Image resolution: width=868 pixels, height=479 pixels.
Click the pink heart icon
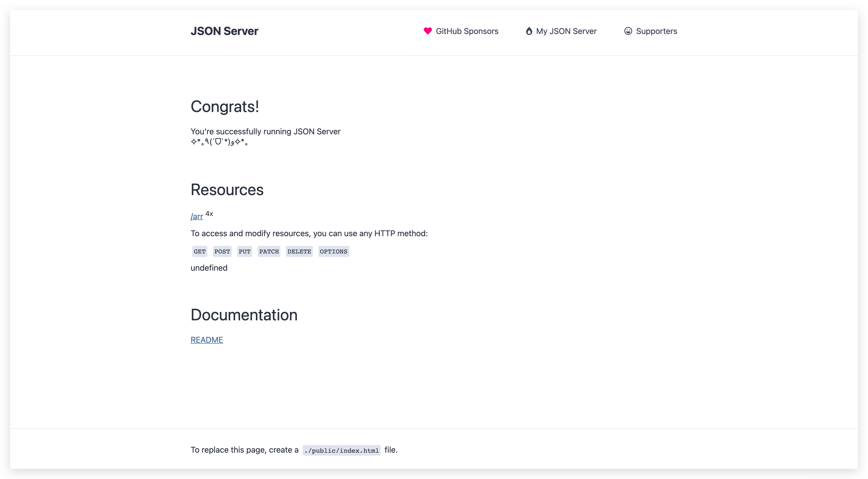(x=428, y=31)
